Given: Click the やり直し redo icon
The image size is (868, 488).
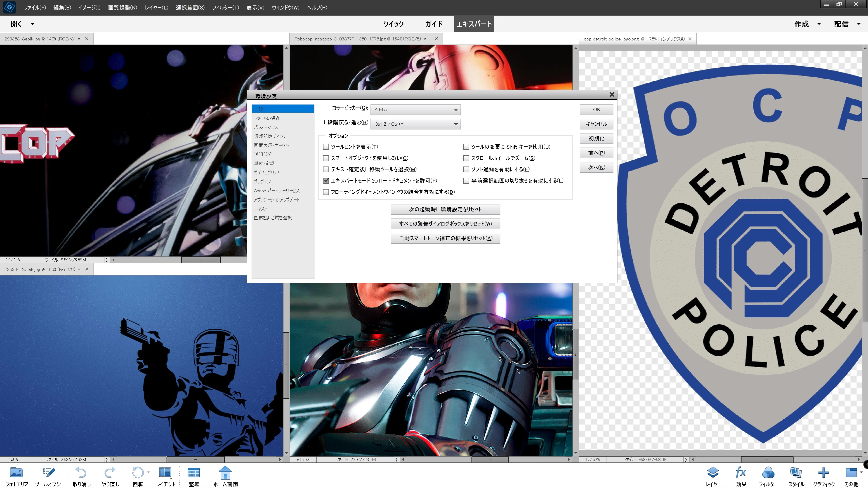Looking at the screenshot, I should point(110,473).
